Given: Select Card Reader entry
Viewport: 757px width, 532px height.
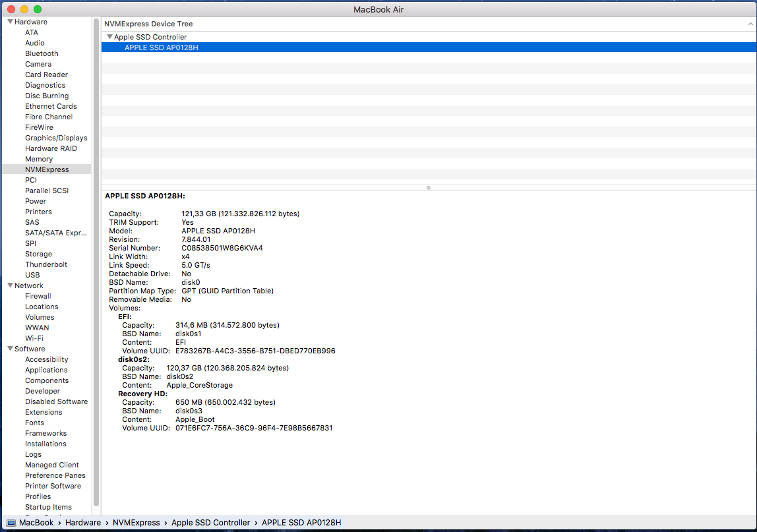Looking at the screenshot, I should pos(46,75).
